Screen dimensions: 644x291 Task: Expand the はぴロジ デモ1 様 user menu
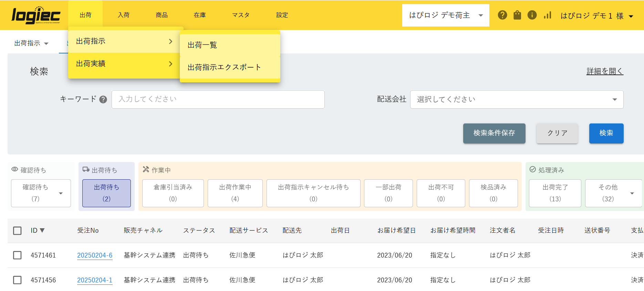tap(597, 16)
